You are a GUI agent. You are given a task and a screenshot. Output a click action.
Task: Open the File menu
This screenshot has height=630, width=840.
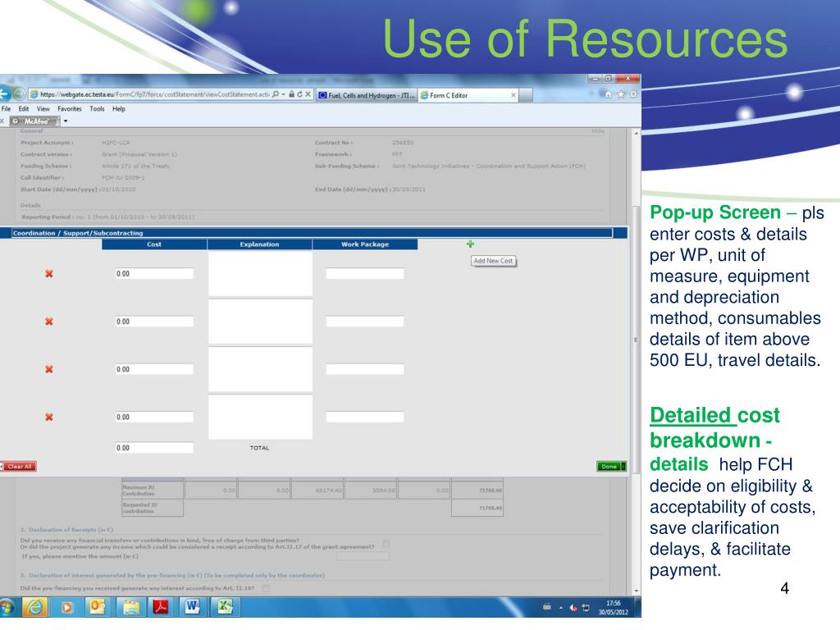click(x=6, y=109)
